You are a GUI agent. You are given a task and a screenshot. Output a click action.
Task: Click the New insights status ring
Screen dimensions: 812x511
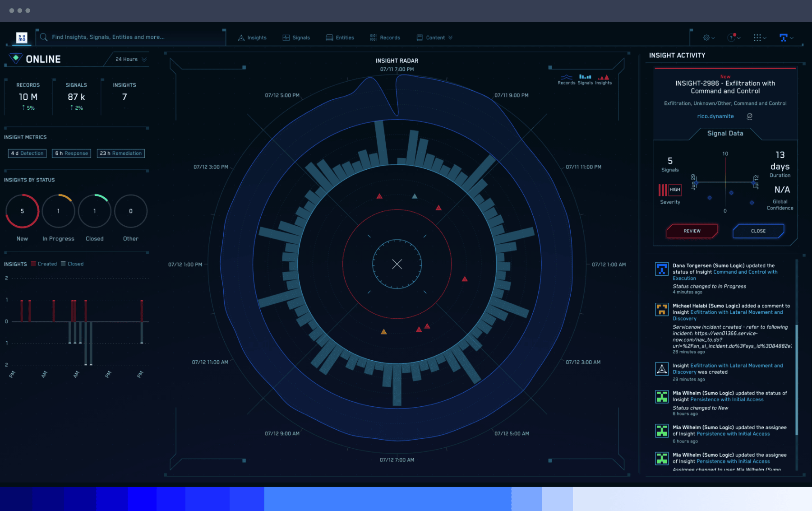[22, 211]
